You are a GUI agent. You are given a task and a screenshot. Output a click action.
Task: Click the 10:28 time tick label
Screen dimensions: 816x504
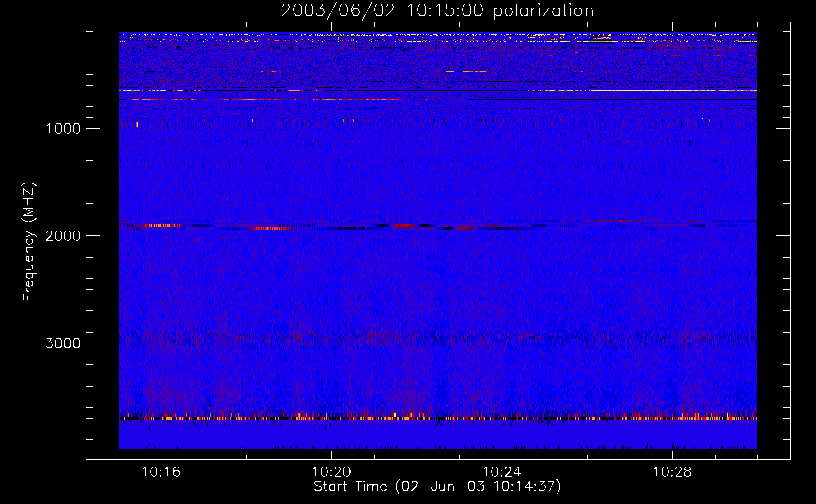click(672, 472)
